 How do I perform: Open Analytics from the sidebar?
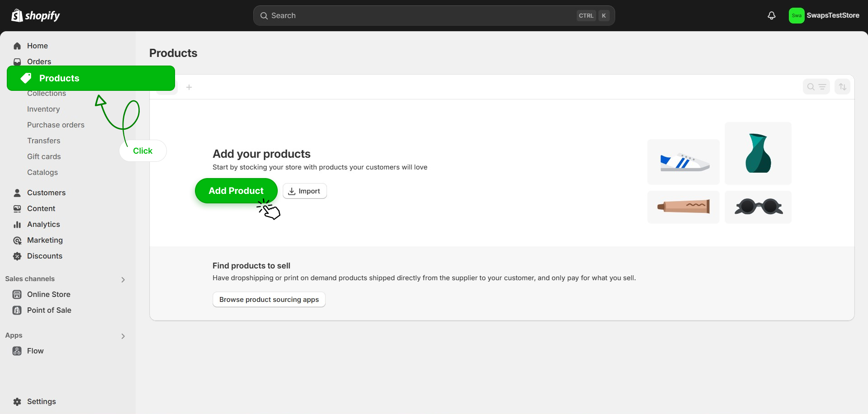(x=43, y=224)
